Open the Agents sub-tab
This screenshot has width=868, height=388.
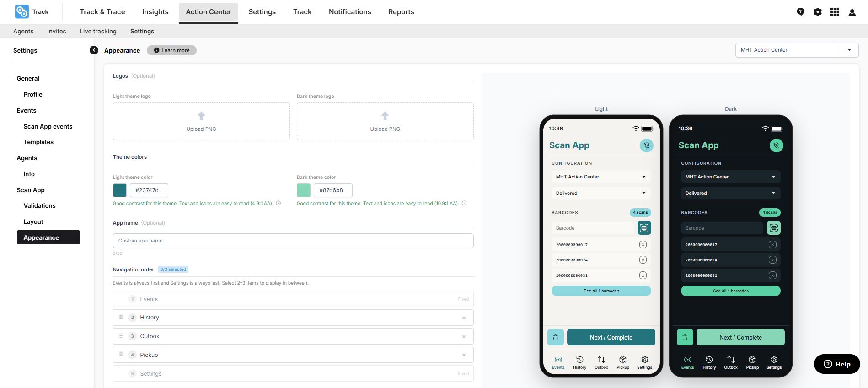[23, 31]
